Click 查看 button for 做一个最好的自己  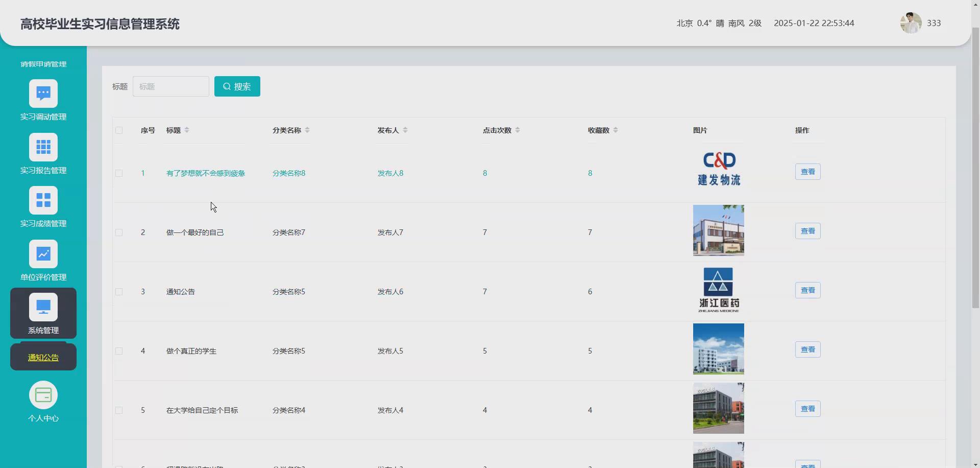click(807, 231)
